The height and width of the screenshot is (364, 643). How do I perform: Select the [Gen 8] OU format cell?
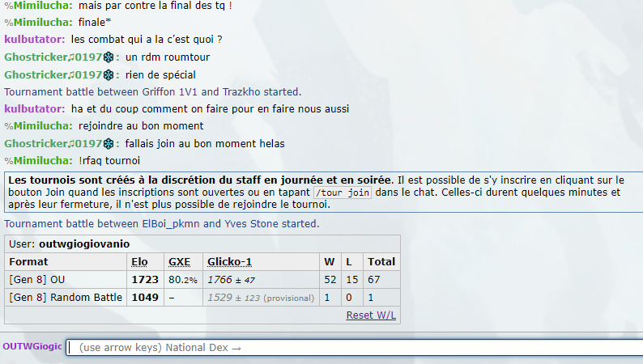pyautogui.click(x=66, y=280)
